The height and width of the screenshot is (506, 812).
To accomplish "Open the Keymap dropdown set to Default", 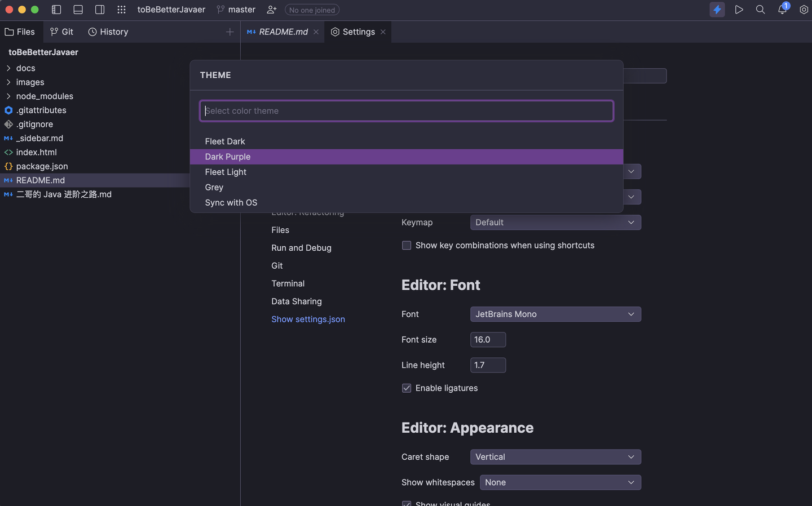I will (x=555, y=222).
